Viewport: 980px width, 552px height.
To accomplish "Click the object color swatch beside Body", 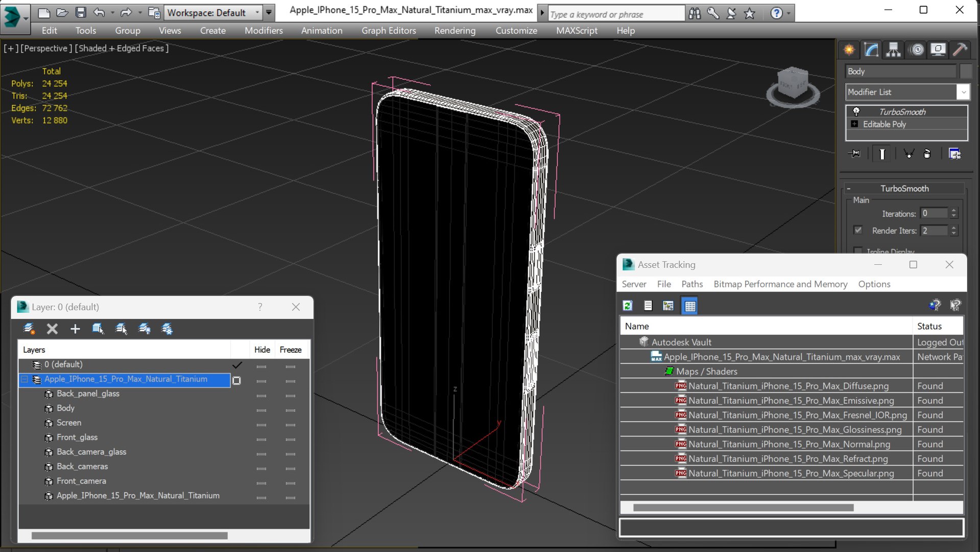I will pyautogui.click(x=965, y=72).
